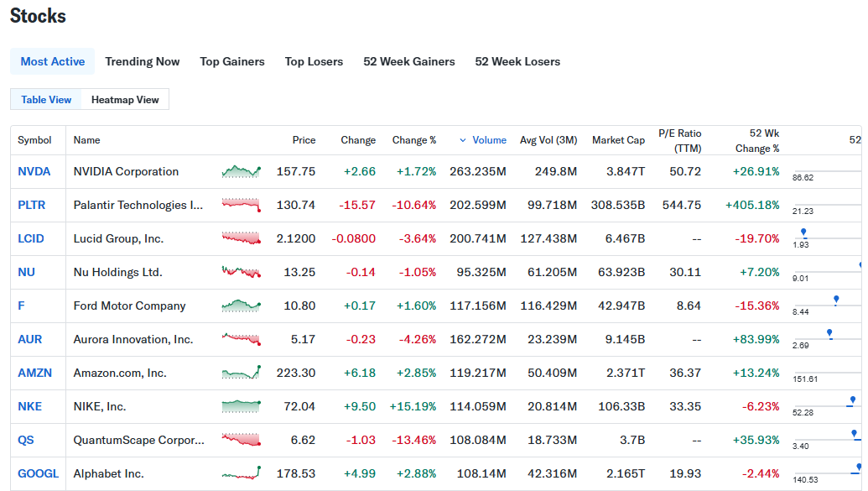
Task: Click the Ford 52-week range marker
Action: click(x=836, y=300)
